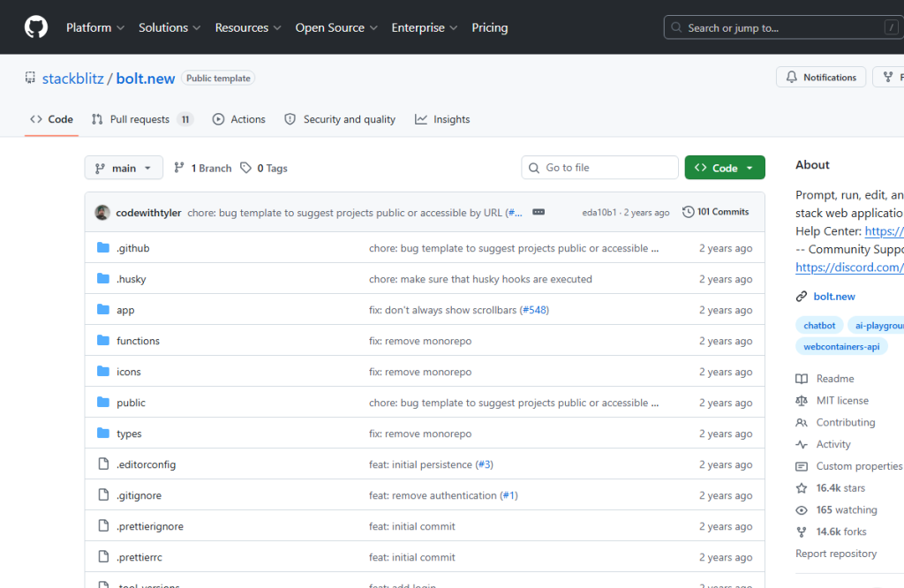This screenshot has width=904, height=588.
Task: Open the main branch selector dropdown
Action: (x=124, y=168)
